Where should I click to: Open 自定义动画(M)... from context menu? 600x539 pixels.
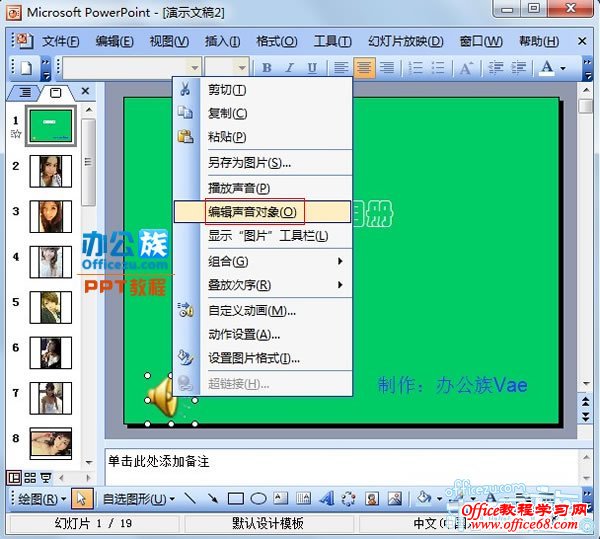(262, 311)
